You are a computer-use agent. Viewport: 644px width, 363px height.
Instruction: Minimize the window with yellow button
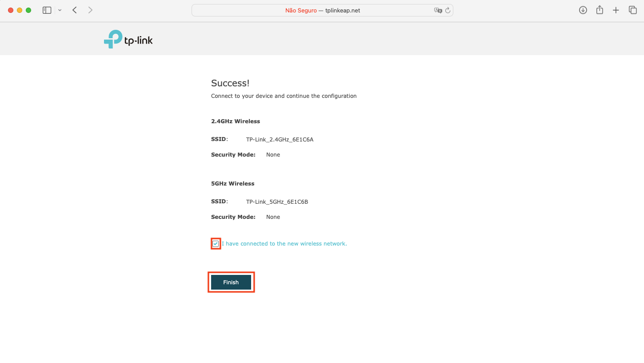[x=20, y=10]
